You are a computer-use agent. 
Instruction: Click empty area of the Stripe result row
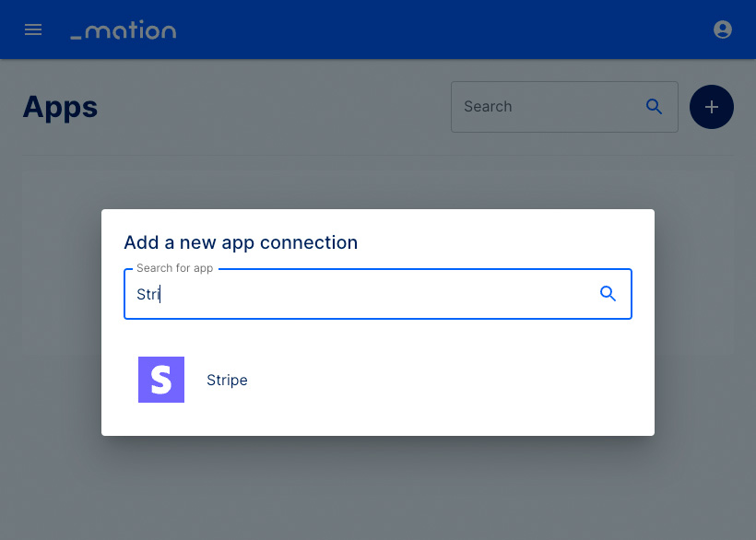point(434,380)
